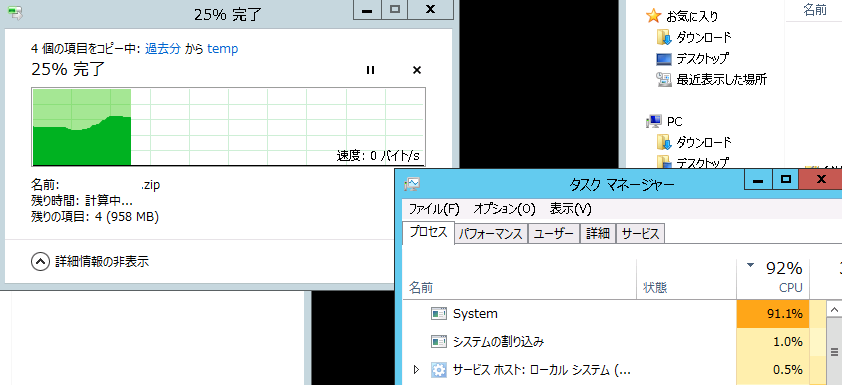Click the 0.5% CPU value cell
842x385 pixels.
[x=773, y=370]
